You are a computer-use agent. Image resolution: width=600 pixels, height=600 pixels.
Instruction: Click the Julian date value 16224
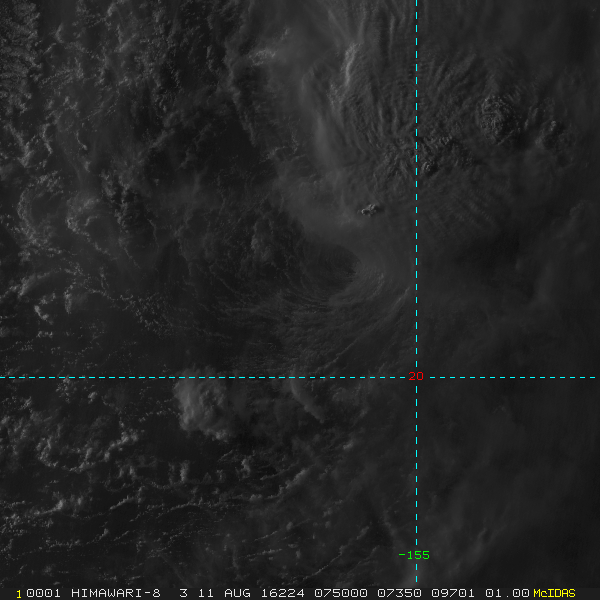(282, 593)
